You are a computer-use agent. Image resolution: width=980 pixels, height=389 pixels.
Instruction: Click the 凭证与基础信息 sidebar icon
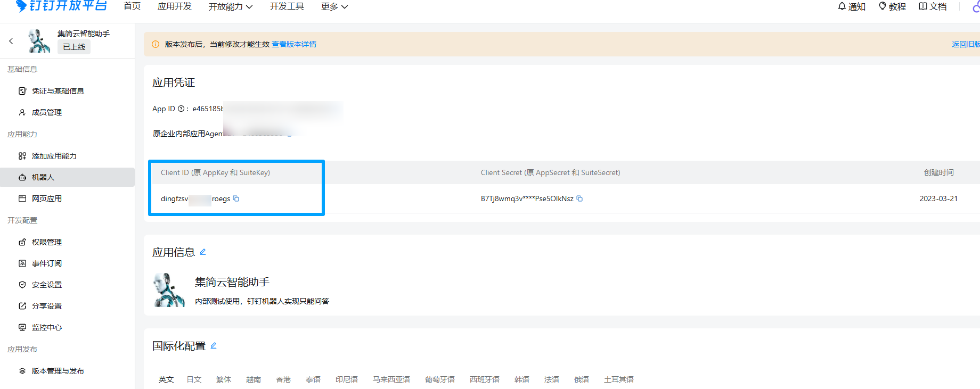(22, 91)
